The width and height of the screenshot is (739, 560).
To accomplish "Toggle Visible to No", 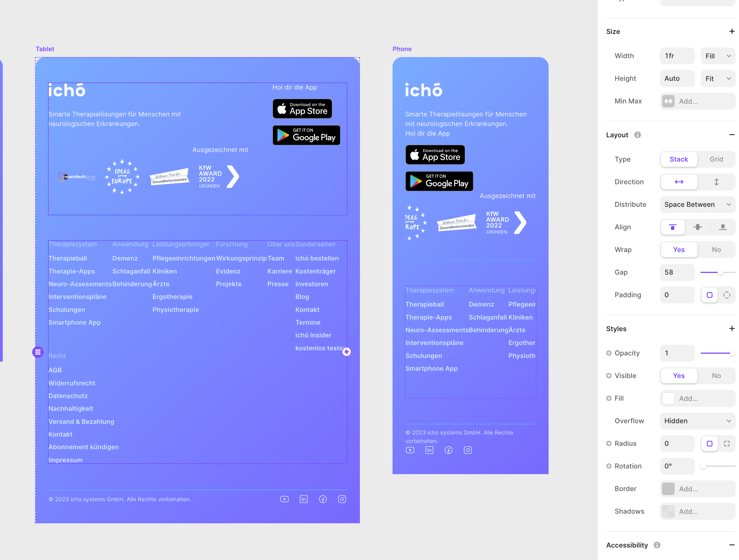I will (716, 375).
